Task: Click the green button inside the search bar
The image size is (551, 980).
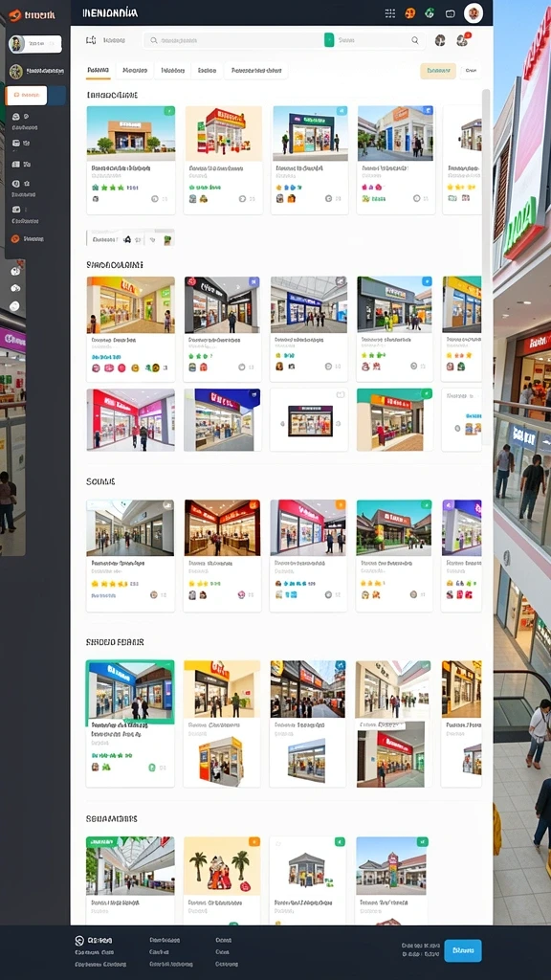Action: point(329,40)
